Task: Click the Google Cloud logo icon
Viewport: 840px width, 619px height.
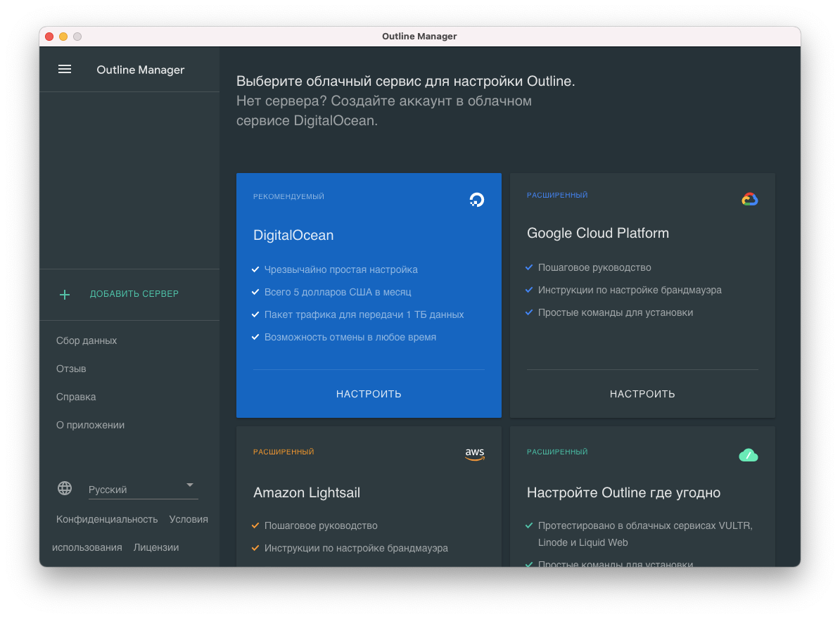Action: (749, 199)
